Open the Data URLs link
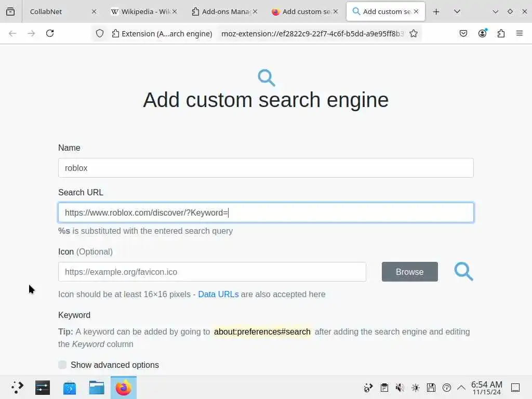 (218, 294)
